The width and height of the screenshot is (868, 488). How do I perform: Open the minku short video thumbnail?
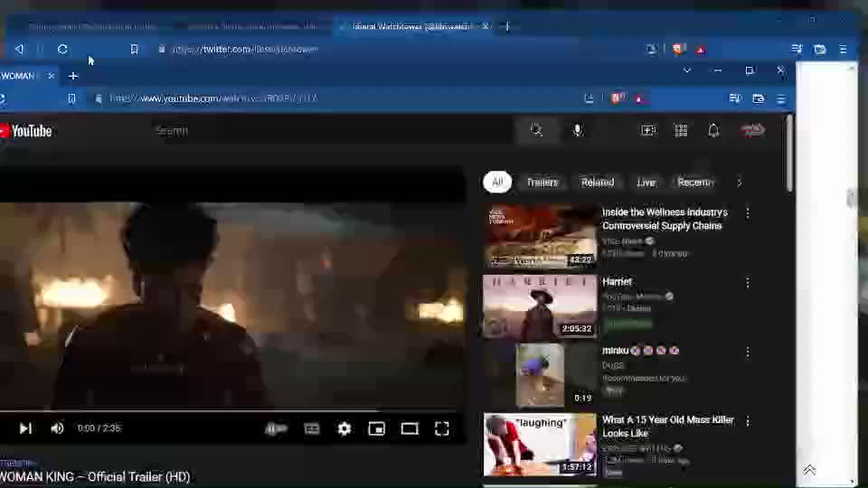coord(541,375)
